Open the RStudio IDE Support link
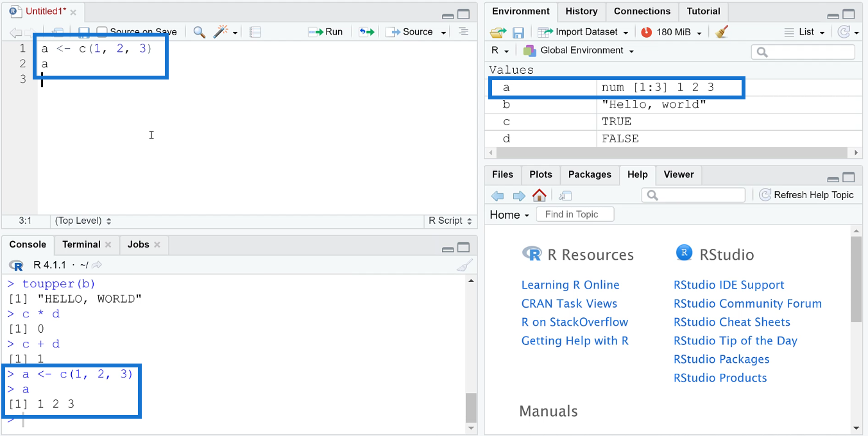Screen dimensions: 868x436 729,285
